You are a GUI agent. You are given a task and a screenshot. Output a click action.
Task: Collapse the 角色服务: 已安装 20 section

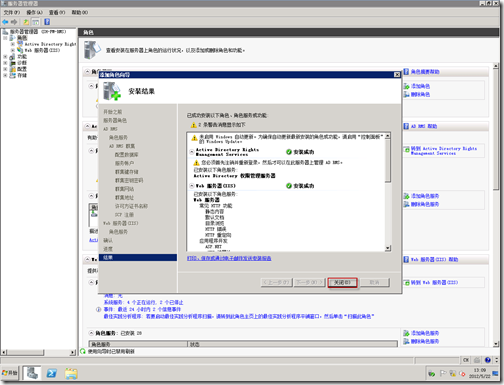click(x=91, y=333)
